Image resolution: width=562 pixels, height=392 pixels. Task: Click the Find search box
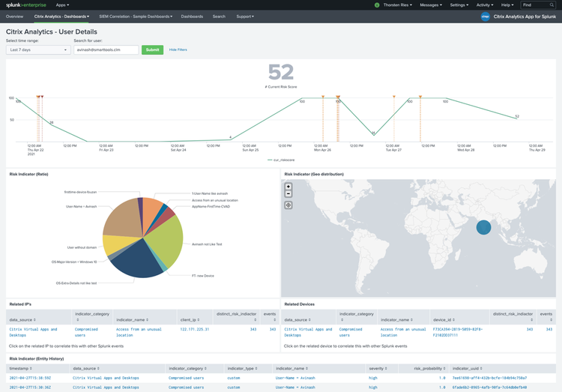538,5
